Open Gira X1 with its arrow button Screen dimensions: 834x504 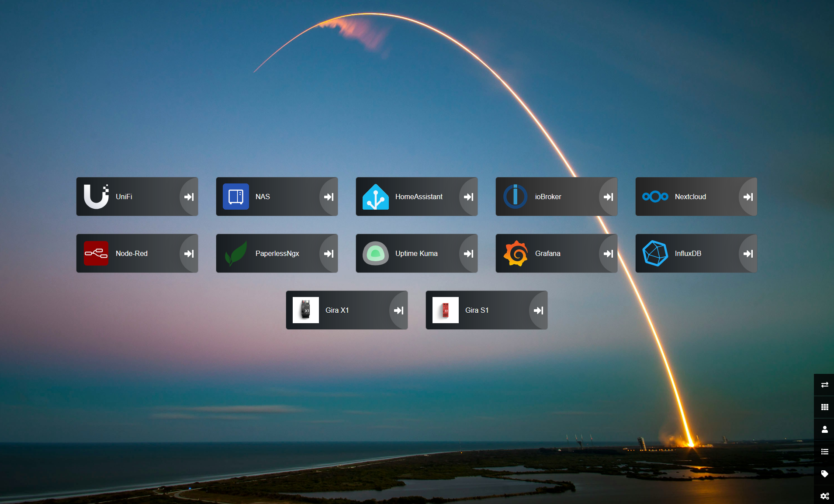click(x=399, y=310)
